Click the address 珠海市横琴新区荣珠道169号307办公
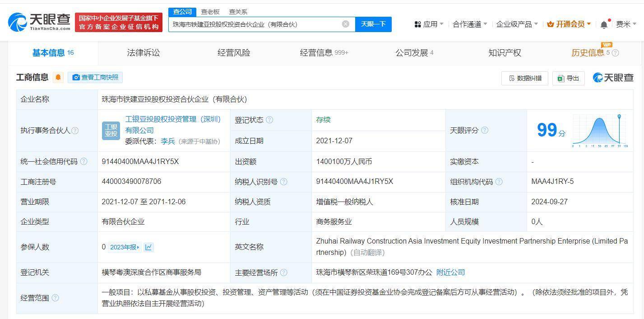Viewport: 644px width, 319px height. [374, 272]
